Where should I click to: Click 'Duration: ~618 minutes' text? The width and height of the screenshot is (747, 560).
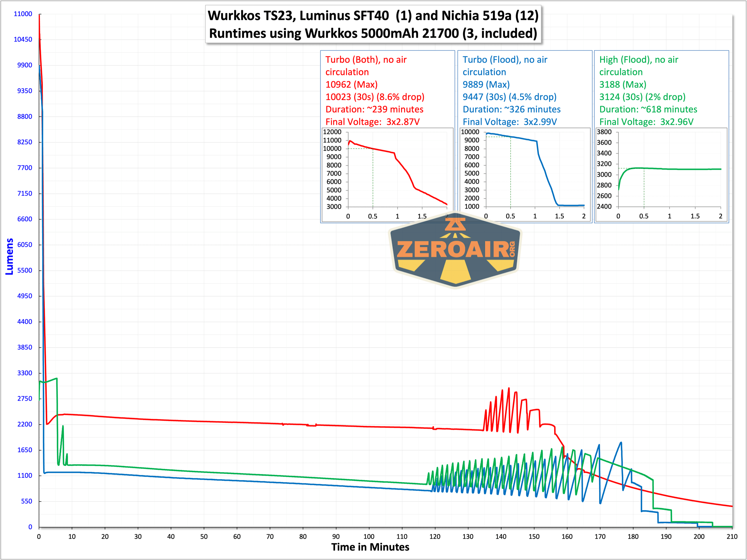click(648, 109)
